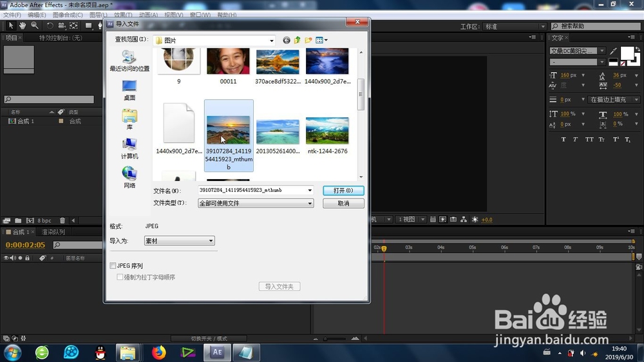Click the white fill color swatch
644x362 pixels.
click(x=627, y=53)
